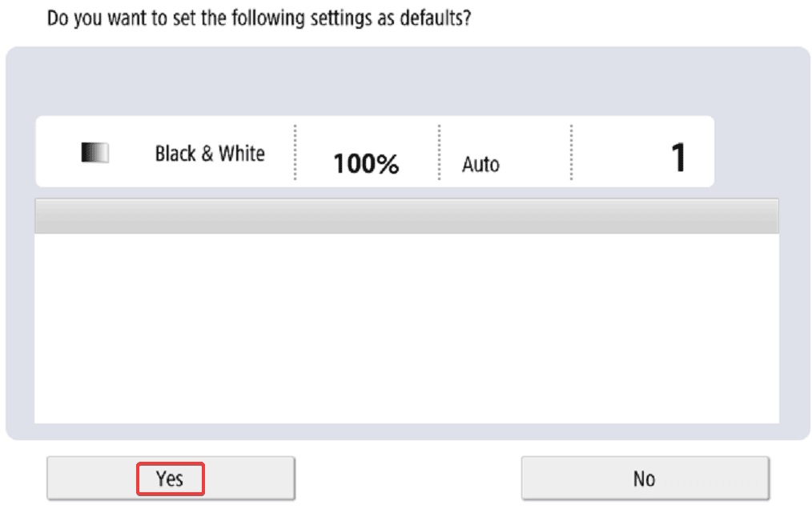
Task: Click the blue-gray panel area above the summary bar
Action: tap(406, 82)
